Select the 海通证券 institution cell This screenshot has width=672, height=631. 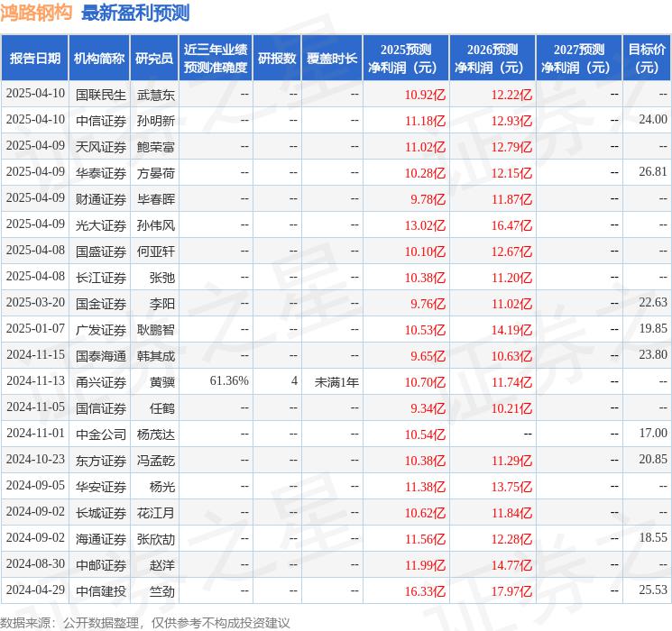[101, 539]
